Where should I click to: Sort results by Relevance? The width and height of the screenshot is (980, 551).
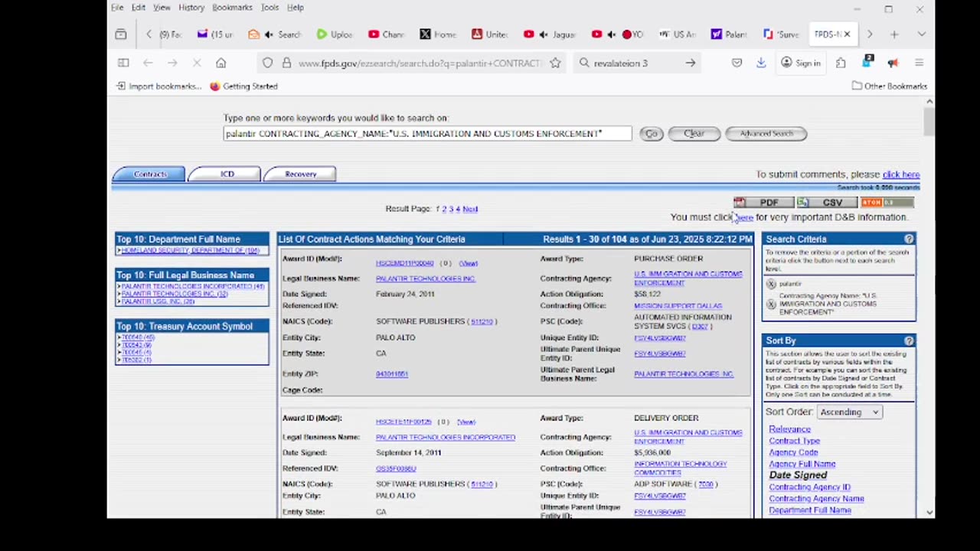tap(789, 429)
